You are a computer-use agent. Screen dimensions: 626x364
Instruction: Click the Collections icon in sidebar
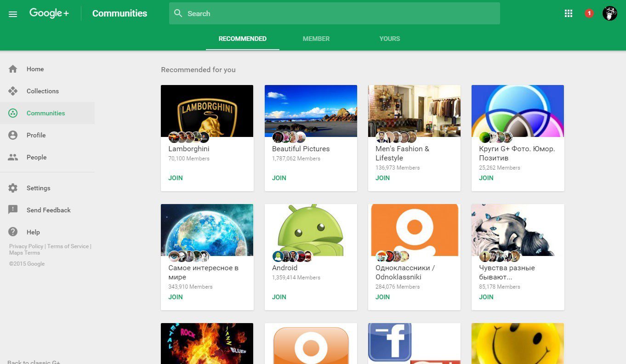pyautogui.click(x=13, y=91)
